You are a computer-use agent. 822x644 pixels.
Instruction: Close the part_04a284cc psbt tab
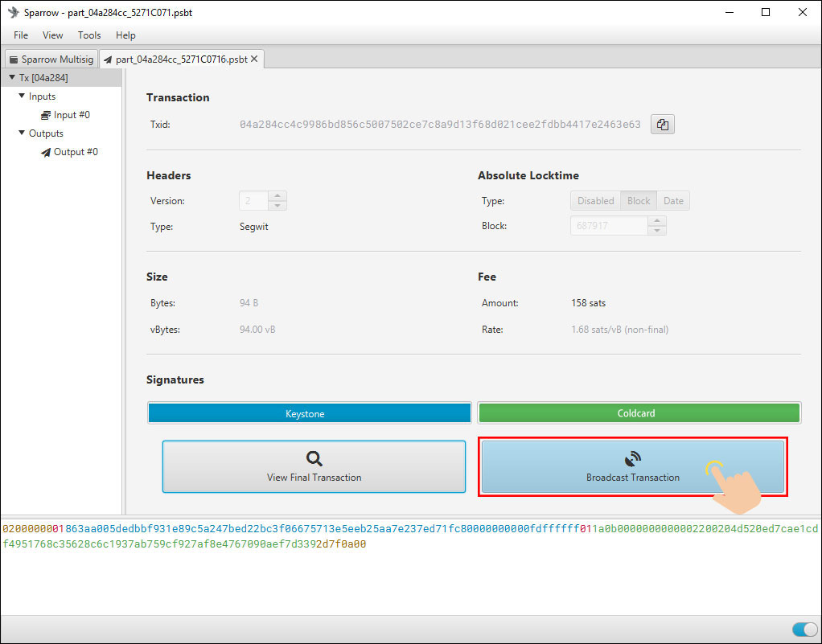(255, 59)
